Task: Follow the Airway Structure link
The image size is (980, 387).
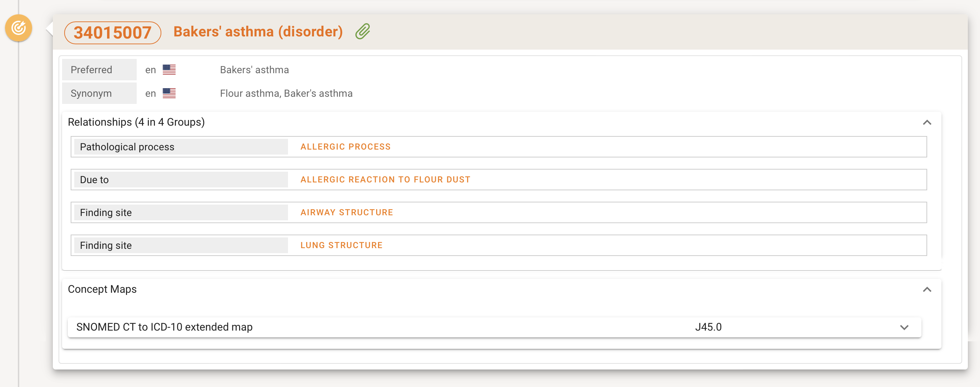Action: tap(347, 212)
